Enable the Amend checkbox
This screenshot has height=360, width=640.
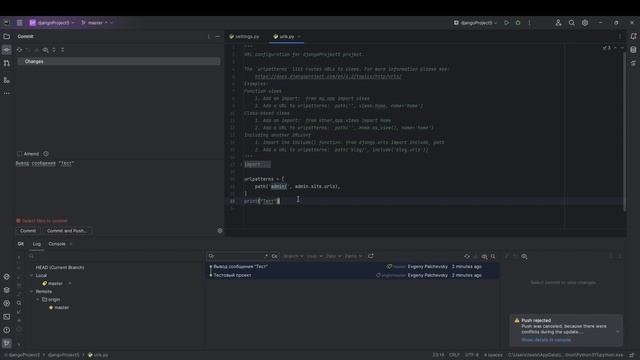(20, 154)
